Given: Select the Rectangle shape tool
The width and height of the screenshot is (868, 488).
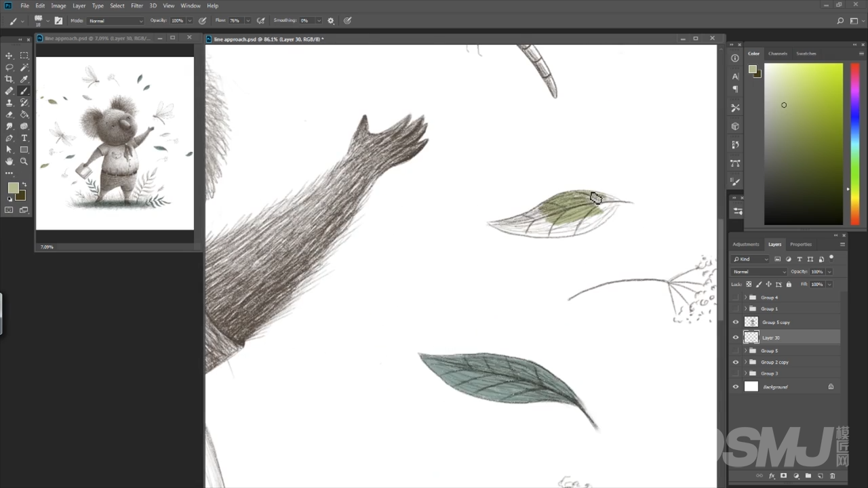Looking at the screenshot, I should (24, 150).
